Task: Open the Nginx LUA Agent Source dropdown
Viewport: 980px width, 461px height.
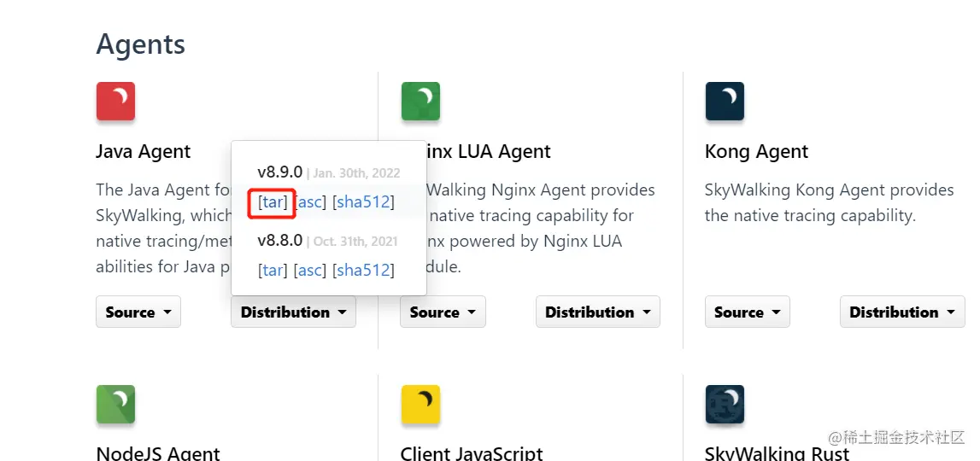Action: coord(443,312)
